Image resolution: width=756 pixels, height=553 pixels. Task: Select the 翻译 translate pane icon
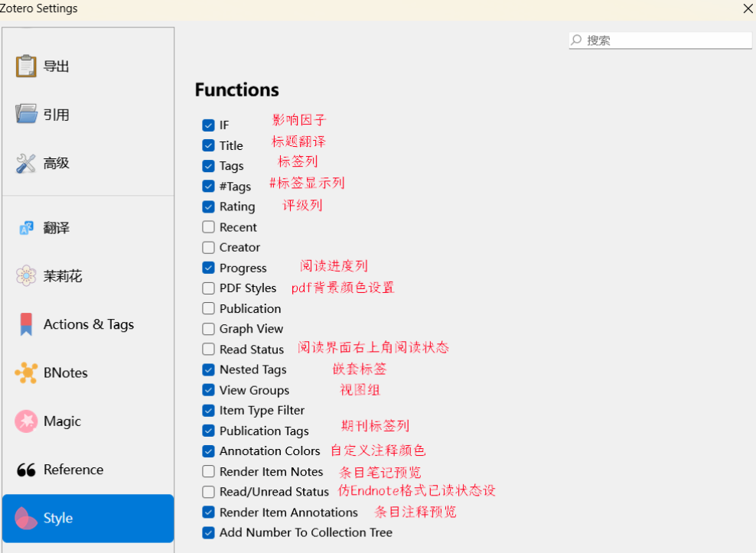[x=26, y=228]
